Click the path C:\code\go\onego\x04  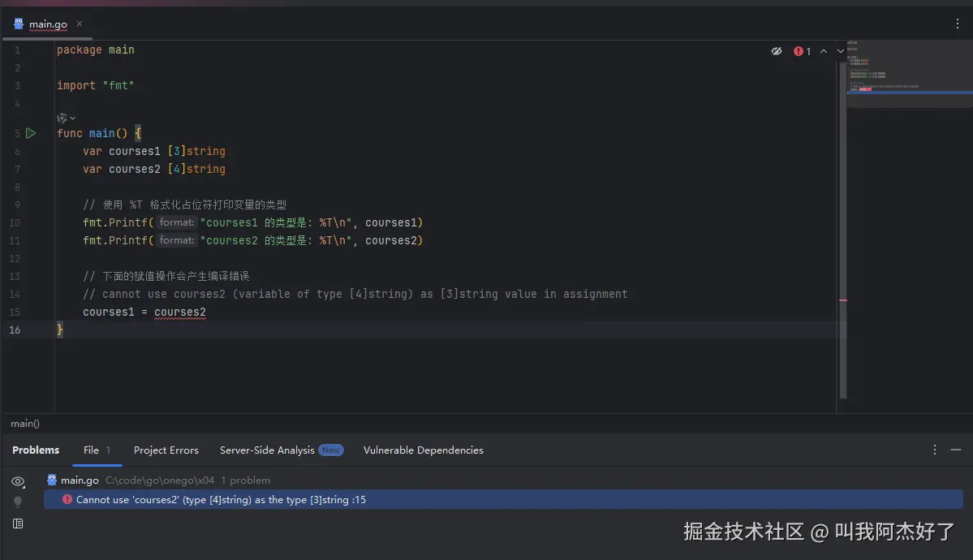point(160,480)
